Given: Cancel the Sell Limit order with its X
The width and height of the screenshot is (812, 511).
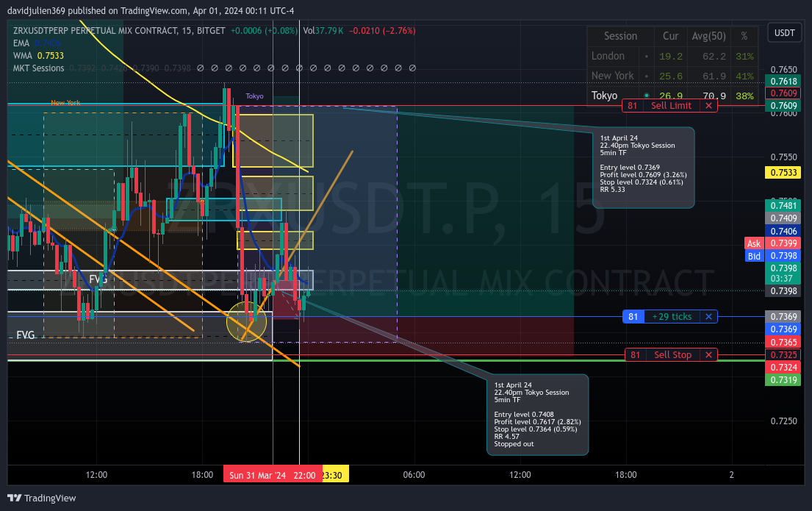Looking at the screenshot, I should coord(708,106).
